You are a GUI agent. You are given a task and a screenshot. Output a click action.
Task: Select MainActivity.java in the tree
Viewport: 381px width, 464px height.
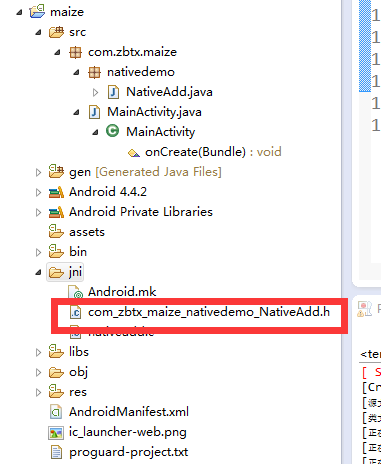[x=154, y=112]
